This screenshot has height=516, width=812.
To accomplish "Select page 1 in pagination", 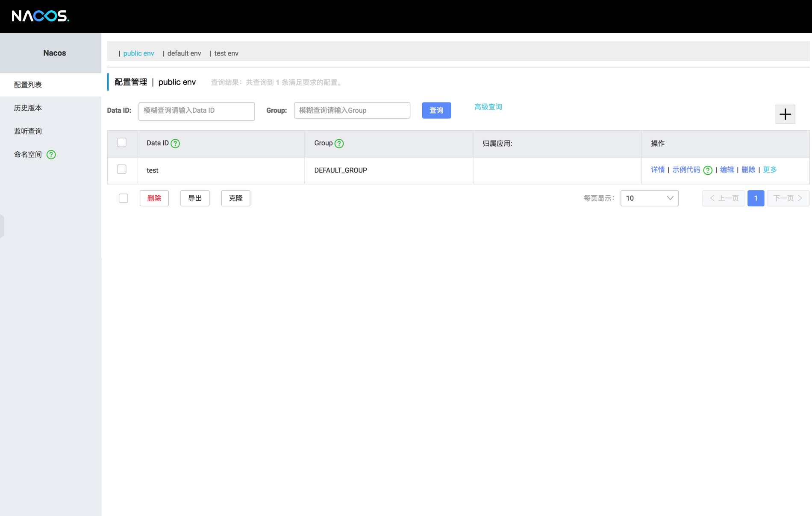I will (756, 198).
